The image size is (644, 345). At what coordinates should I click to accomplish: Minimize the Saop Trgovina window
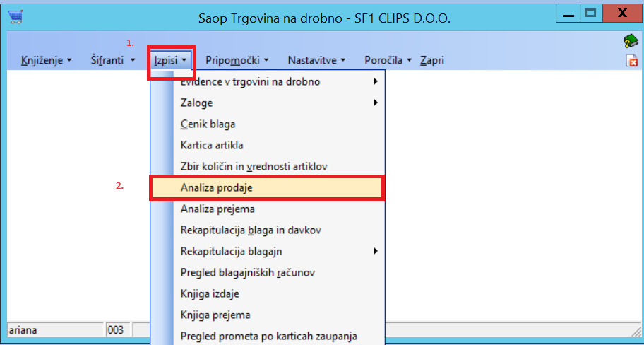[x=568, y=14]
